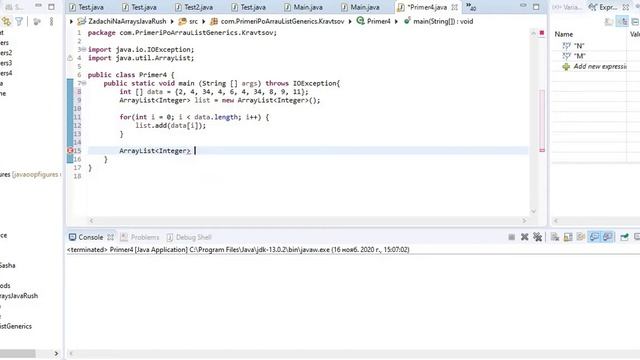Viewport: 640px width, 360px height.
Task: Toggle Scroll Lock in Console toolbar
Action: (x=568, y=237)
